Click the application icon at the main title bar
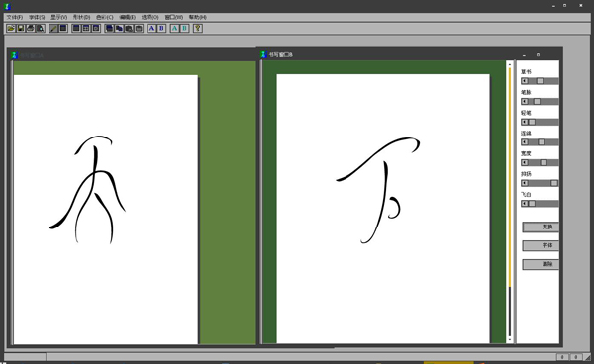The width and height of the screenshot is (594, 364). coord(7,6)
